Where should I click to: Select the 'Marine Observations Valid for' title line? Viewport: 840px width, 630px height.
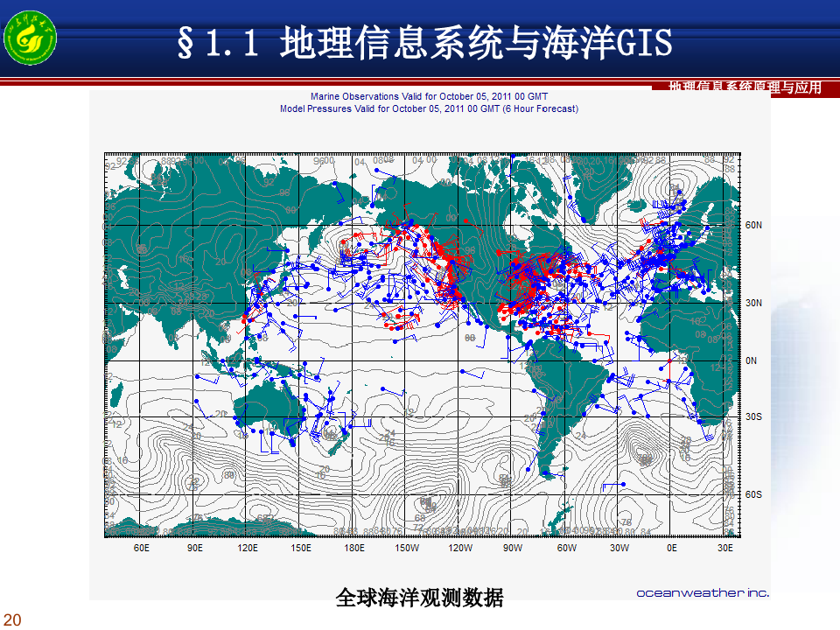tap(429, 96)
